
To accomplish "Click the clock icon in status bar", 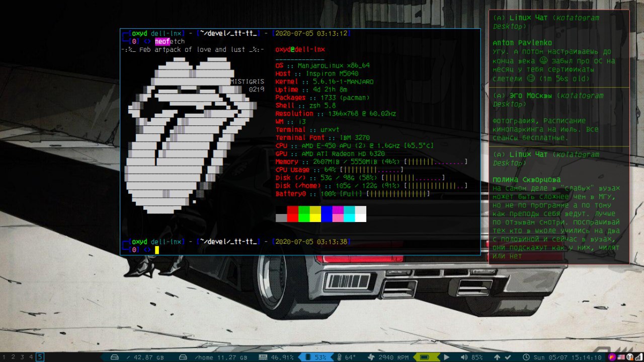I will (x=526, y=357).
